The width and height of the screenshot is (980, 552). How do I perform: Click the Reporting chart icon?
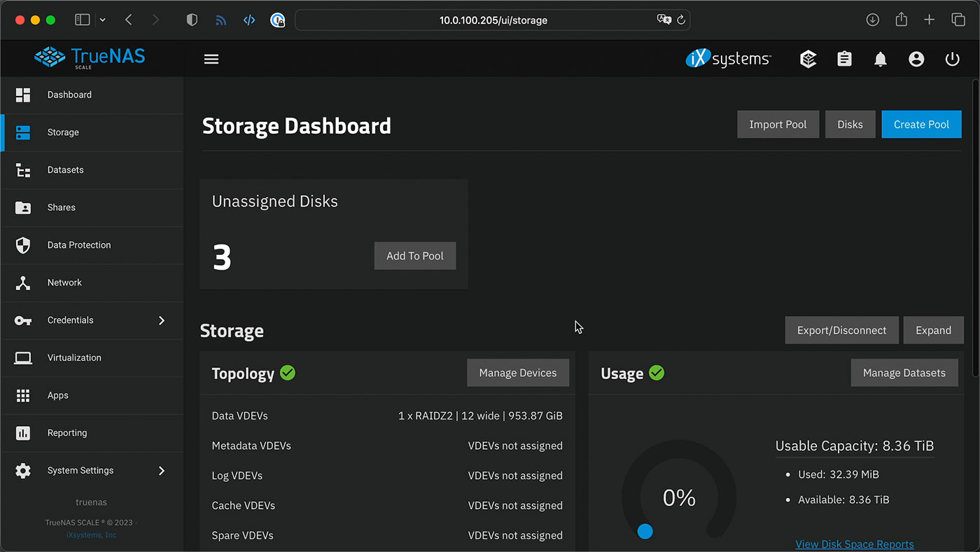[x=23, y=433]
